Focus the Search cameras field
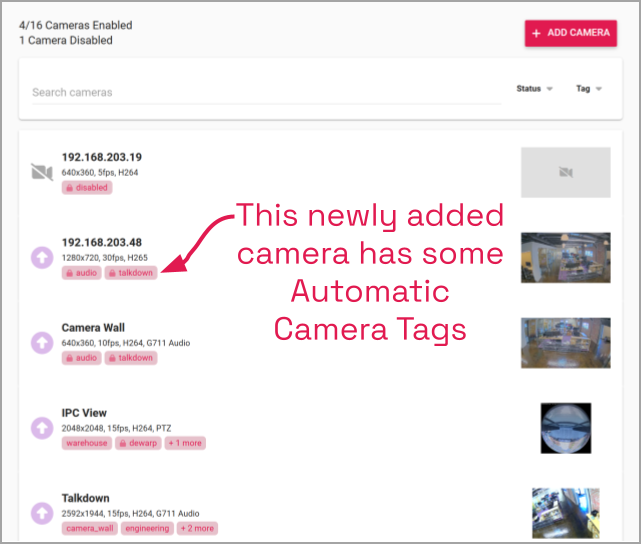Screen dimensions: 641x544 click(267, 92)
